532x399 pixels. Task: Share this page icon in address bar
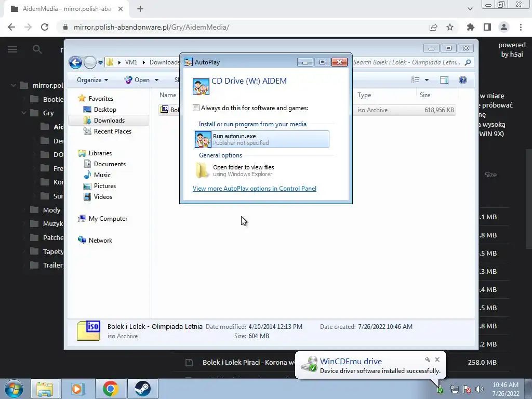pyautogui.click(x=433, y=27)
